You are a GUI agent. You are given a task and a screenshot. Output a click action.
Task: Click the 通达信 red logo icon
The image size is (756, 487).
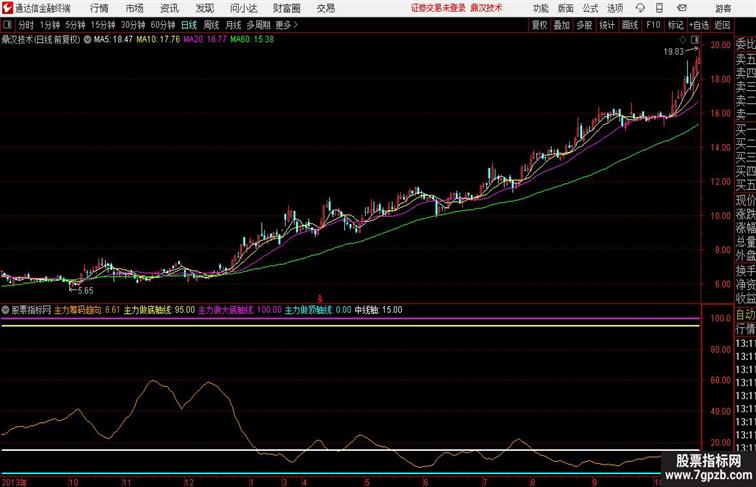pyautogui.click(x=7, y=8)
